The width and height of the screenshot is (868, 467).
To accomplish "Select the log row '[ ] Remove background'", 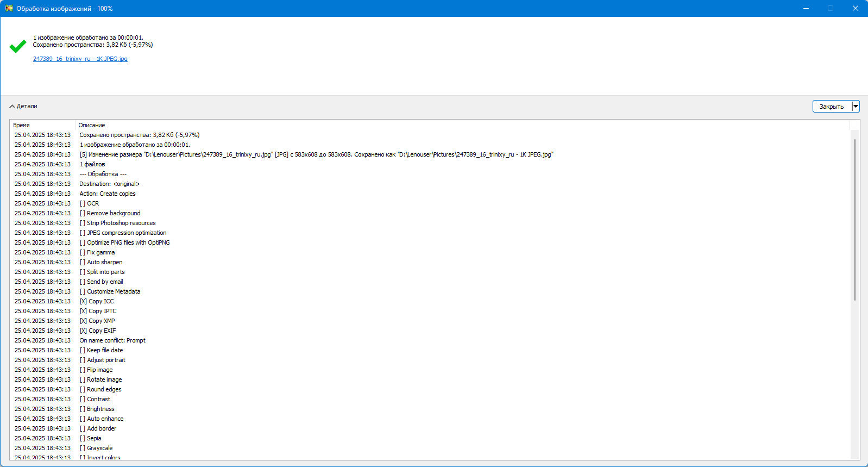I will point(430,213).
